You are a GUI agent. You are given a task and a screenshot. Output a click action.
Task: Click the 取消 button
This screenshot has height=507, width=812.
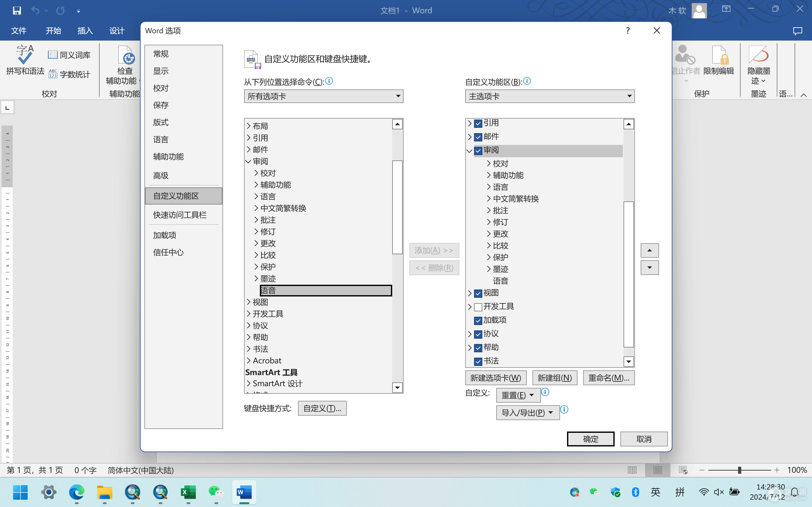click(644, 439)
